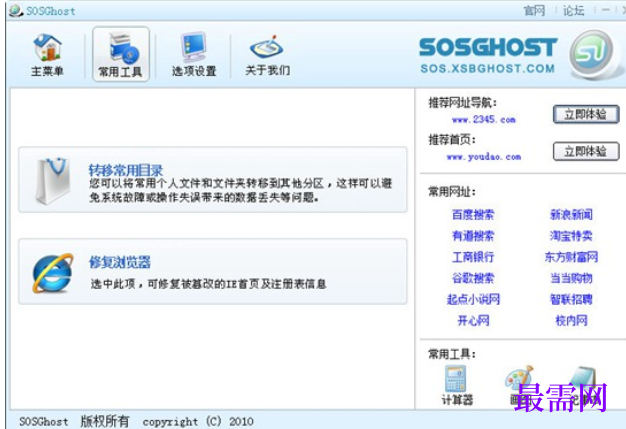Visit 谷歌搜索 link
This screenshot has width=626, height=429.
(x=473, y=278)
